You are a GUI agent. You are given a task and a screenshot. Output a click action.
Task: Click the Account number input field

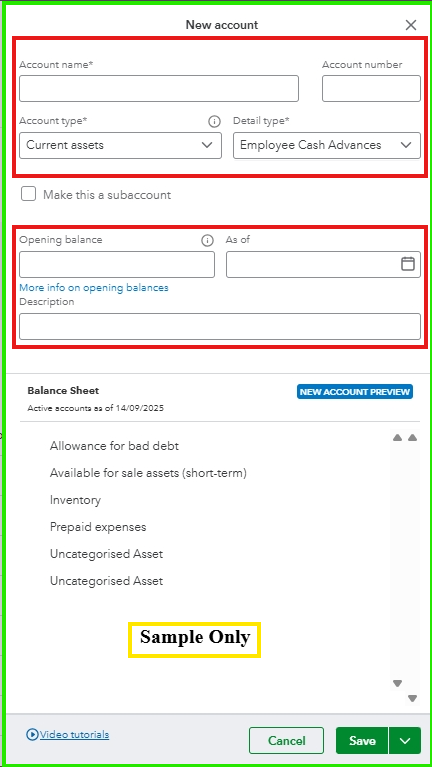tap(371, 89)
